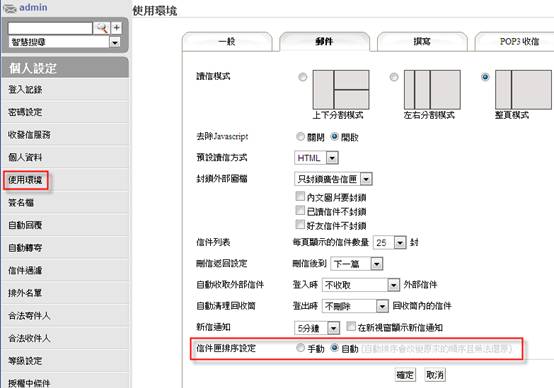Screen dimensions: 554x388
Task: Switch to the 一般 tab
Action: (x=227, y=42)
